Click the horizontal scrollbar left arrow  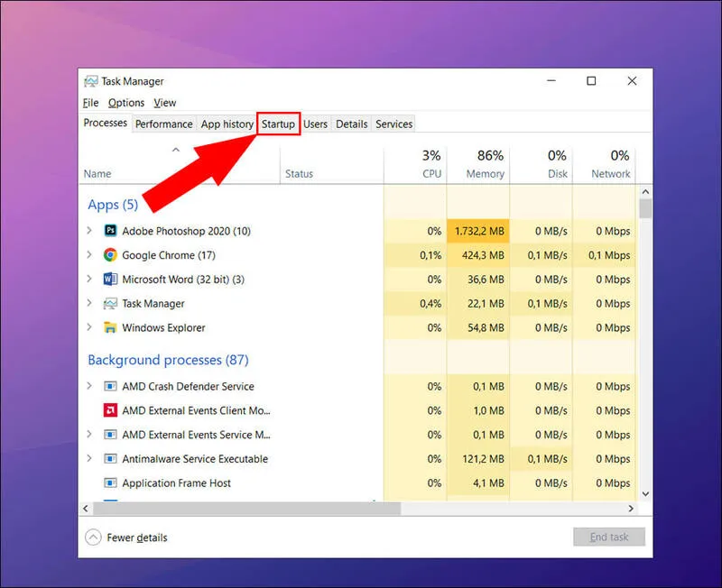pos(86,509)
